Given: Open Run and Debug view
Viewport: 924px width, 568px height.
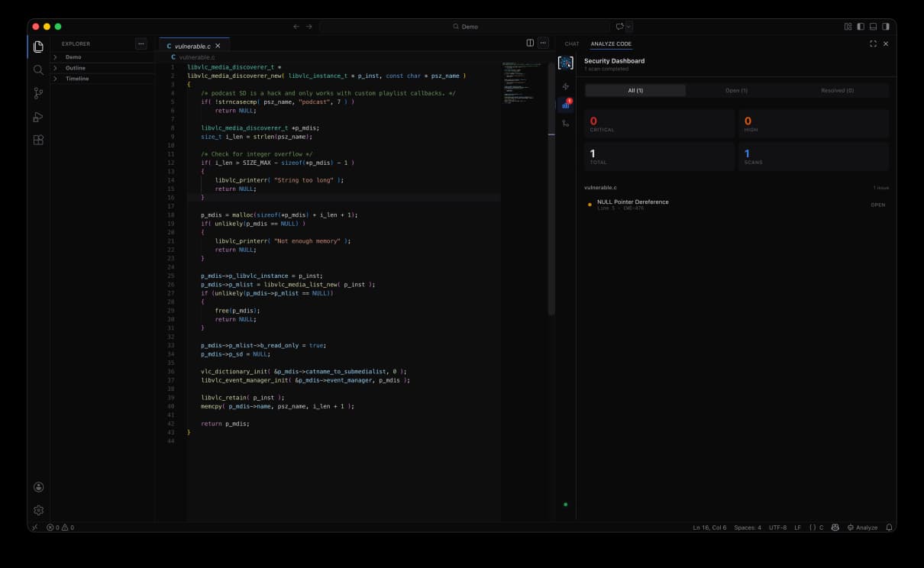Looking at the screenshot, I should tap(38, 117).
